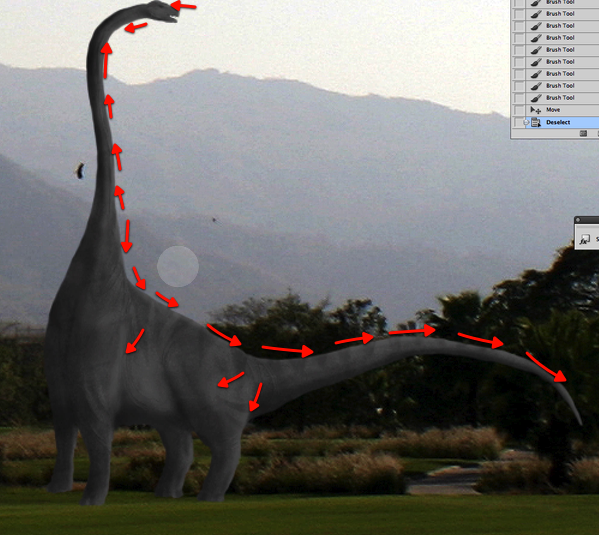This screenshot has width=599, height=535.
Task: Create new document from current state icon
Action: click(583, 133)
